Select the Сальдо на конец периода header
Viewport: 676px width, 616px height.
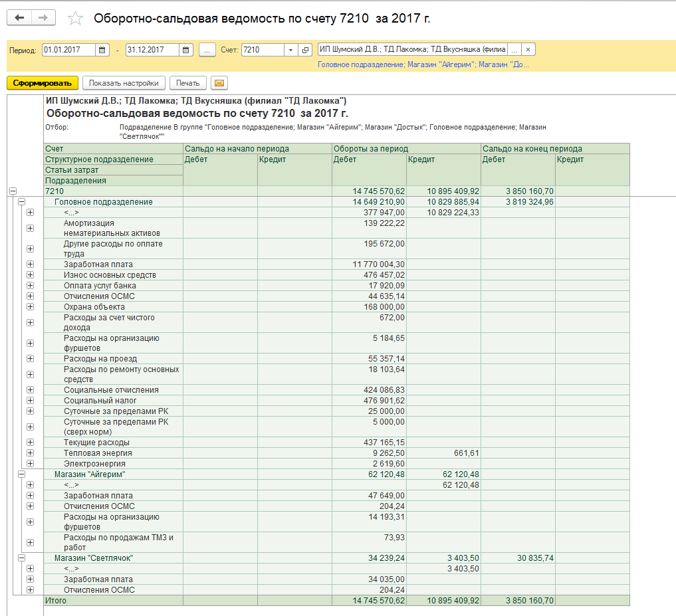tap(555, 149)
